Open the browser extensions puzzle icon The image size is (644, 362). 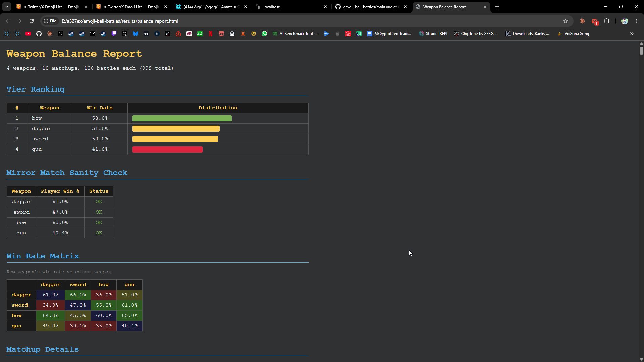(607, 21)
